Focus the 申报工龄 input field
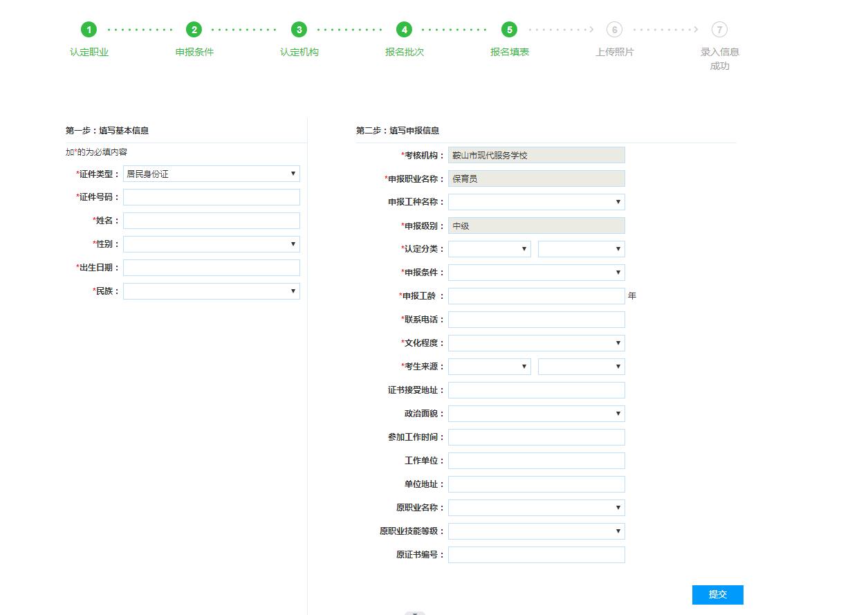The height and width of the screenshot is (615, 868). click(x=537, y=296)
